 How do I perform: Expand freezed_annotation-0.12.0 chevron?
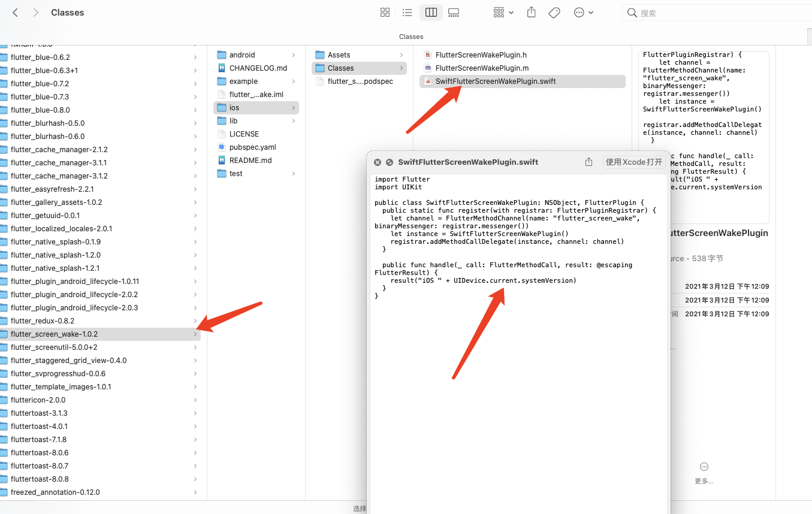pyautogui.click(x=195, y=492)
